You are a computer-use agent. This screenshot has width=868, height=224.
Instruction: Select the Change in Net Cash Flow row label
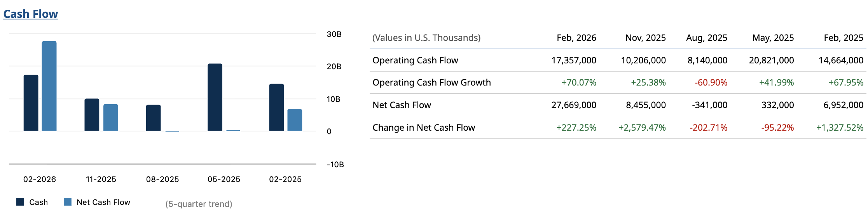click(x=424, y=128)
